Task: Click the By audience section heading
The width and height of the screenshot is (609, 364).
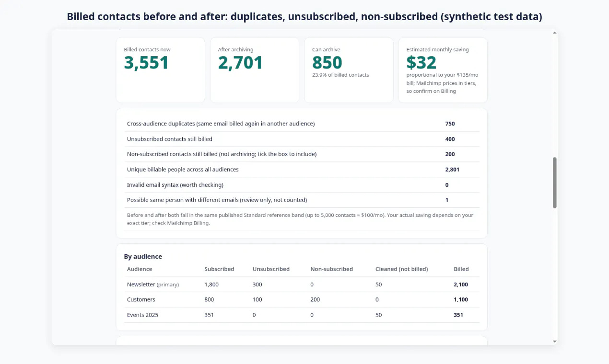Action: (x=143, y=257)
